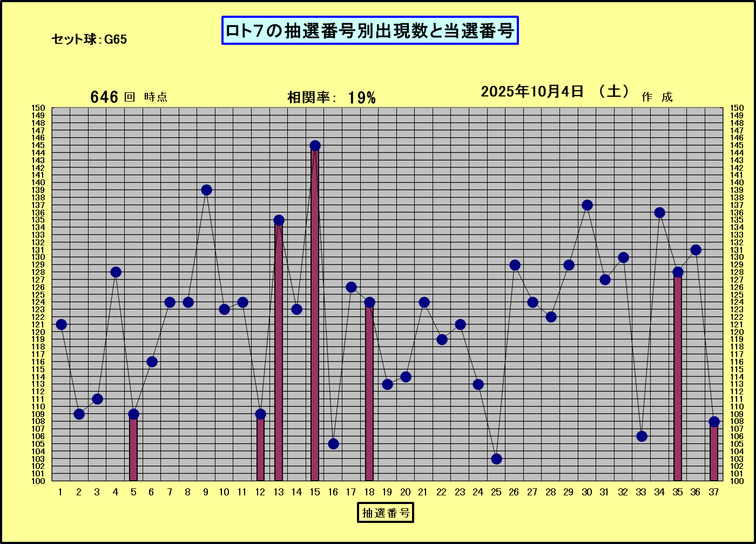Select the 646 回 時点 text
This screenshot has width=756, height=544.
[x=129, y=97]
